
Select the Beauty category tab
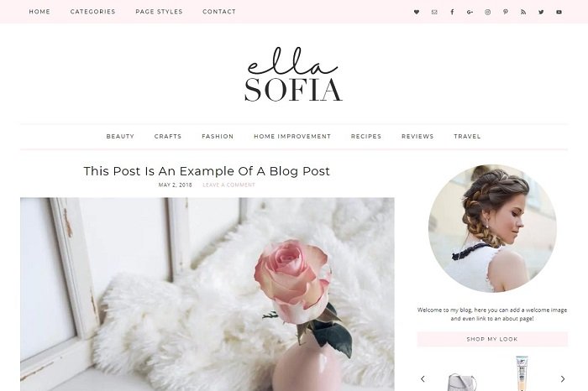point(120,136)
